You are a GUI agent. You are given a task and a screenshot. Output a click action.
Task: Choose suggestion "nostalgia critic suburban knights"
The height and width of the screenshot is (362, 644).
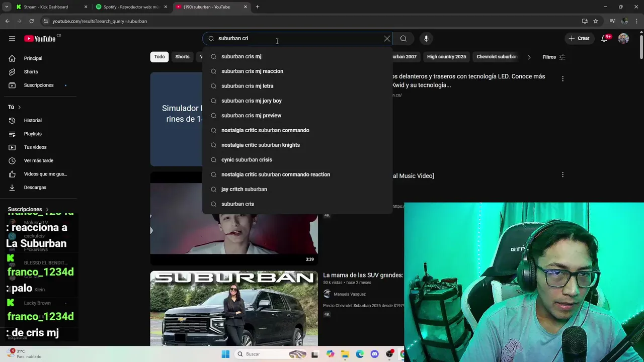pos(297,145)
